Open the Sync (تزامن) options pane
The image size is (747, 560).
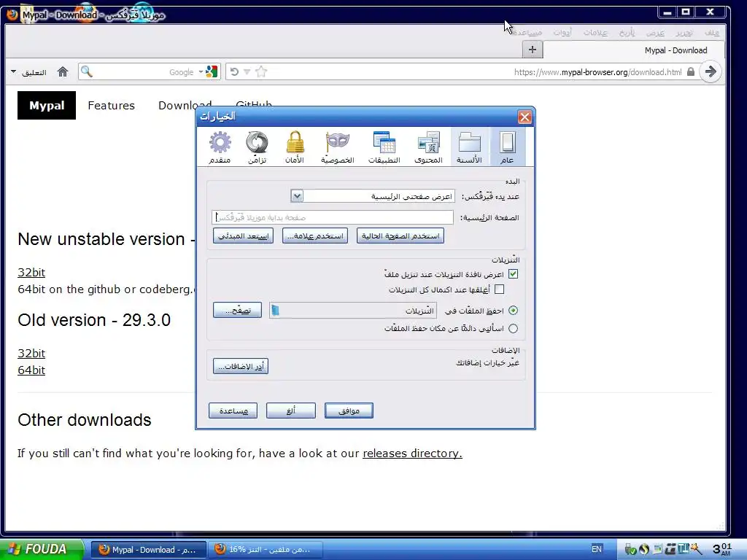[x=257, y=147]
